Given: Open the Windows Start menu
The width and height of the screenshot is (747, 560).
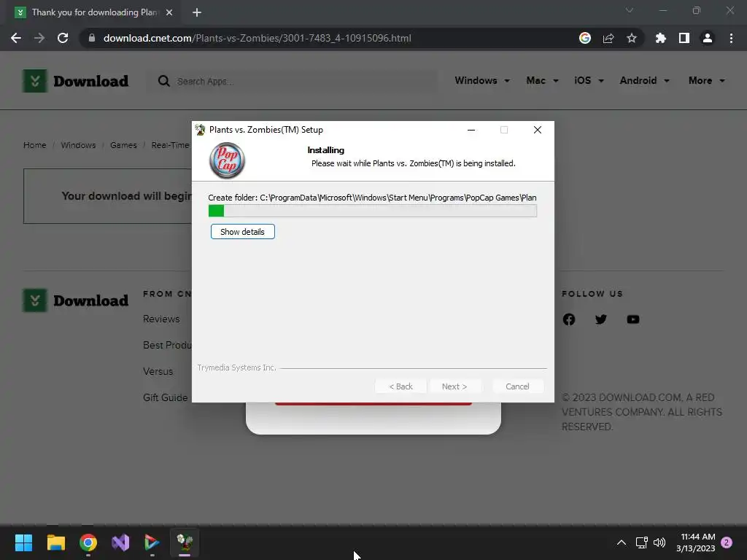Looking at the screenshot, I should point(23,542).
